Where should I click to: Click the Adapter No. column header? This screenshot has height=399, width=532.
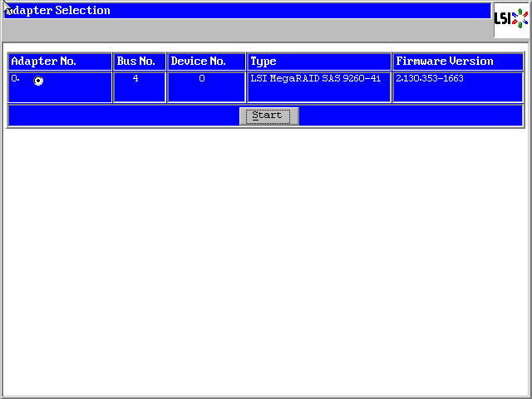click(60, 62)
